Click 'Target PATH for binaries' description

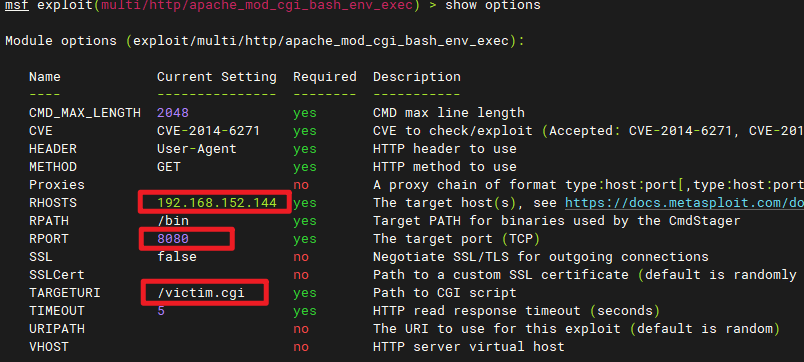[556, 221]
